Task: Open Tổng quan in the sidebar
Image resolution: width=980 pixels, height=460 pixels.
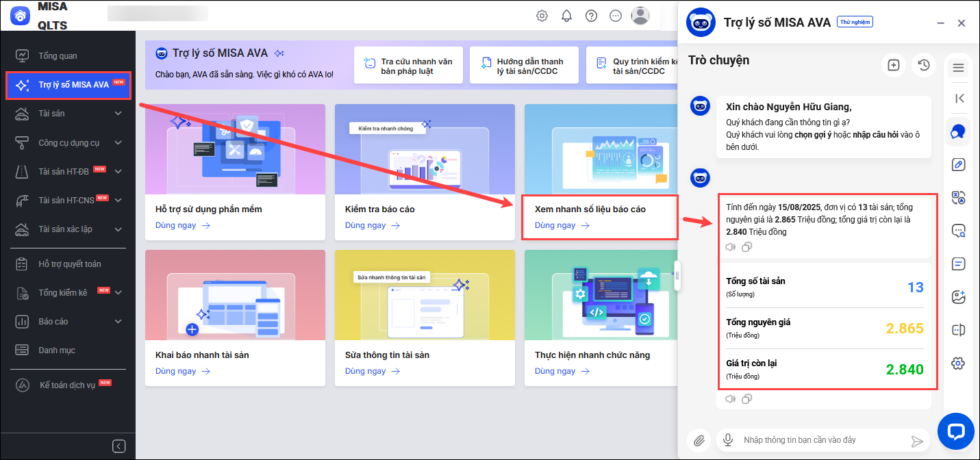Action: click(68, 56)
